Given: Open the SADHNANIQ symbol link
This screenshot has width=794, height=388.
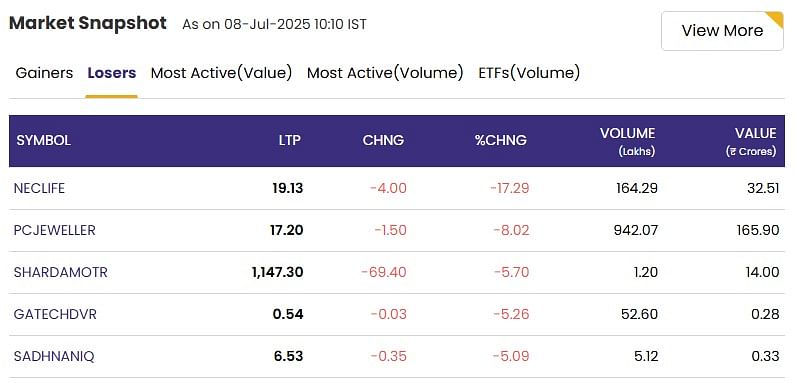Looking at the screenshot, I should [54, 357].
